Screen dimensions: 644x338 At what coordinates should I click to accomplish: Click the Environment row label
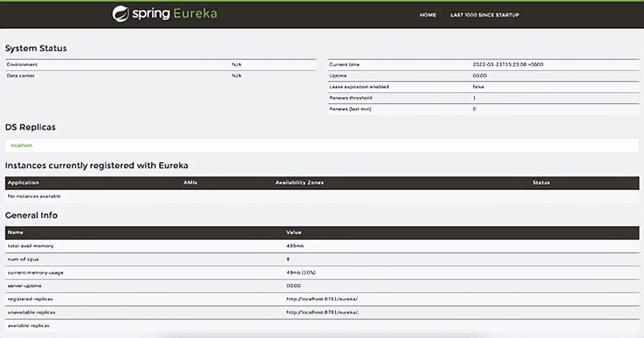tap(22, 64)
